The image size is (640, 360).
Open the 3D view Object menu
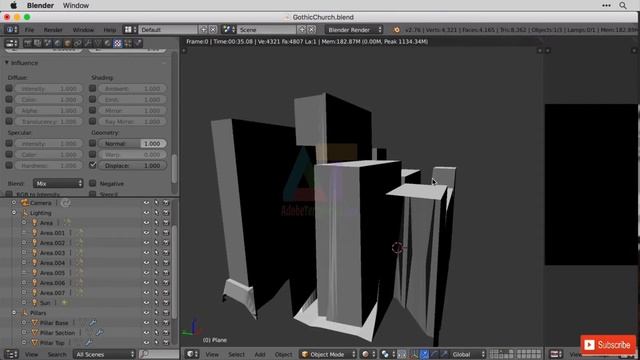tap(283, 354)
